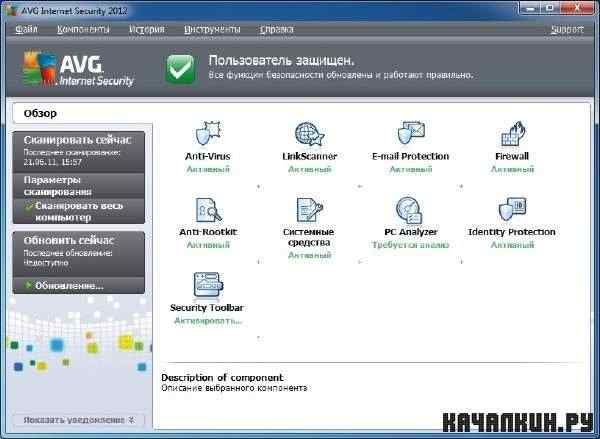Start Сканировать весь компьютер
The height and width of the screenshot is (439, 600).
click(79, 211)
